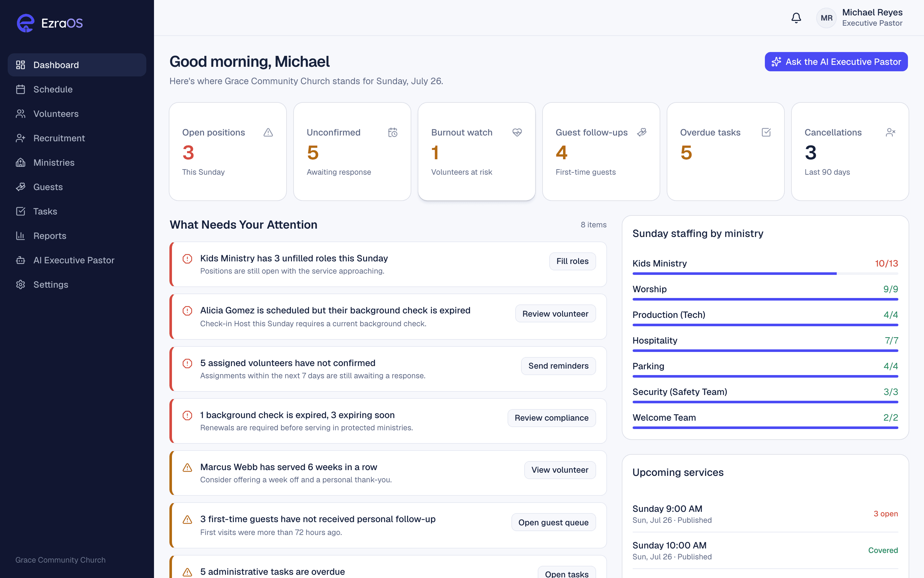
Task: Open the Cancellations stat card
Action: (850, 151)
